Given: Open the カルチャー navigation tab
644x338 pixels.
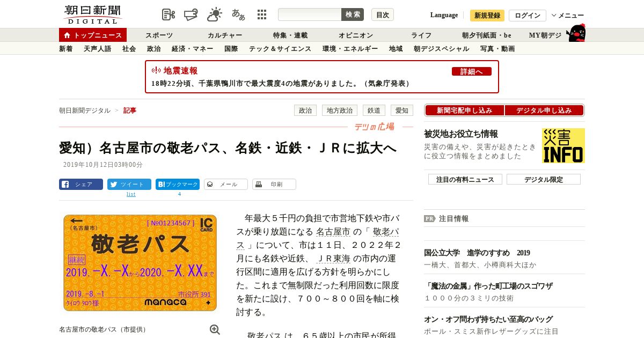Looking at the screenshot, I should click(x=225, y=35).
